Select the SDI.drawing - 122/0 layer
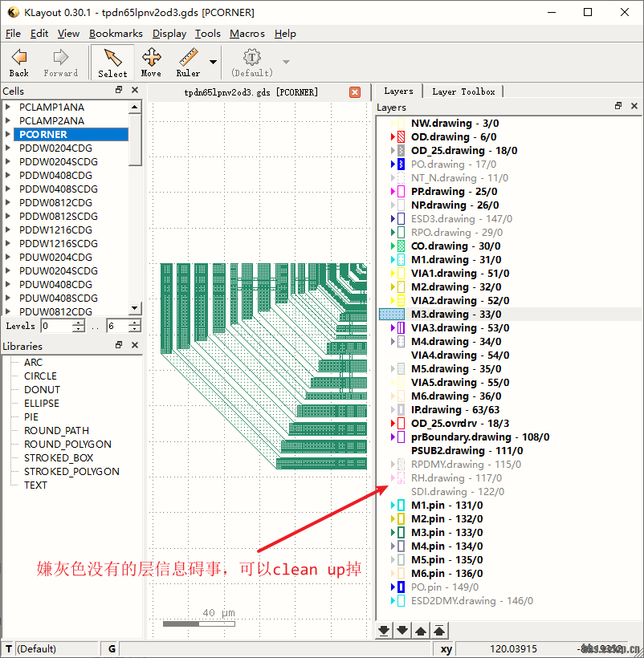This screenshot has width=644, height=658. pos(458,492)
